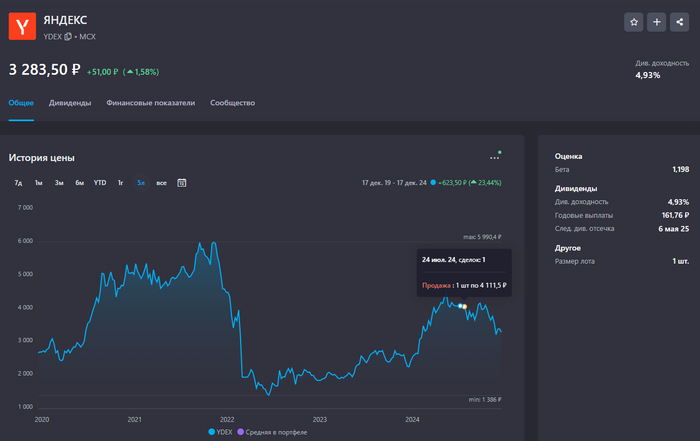This screenshot has height=441, width=700.
Task: Click the plus icon to add the asset
Action: click(656, 21)
